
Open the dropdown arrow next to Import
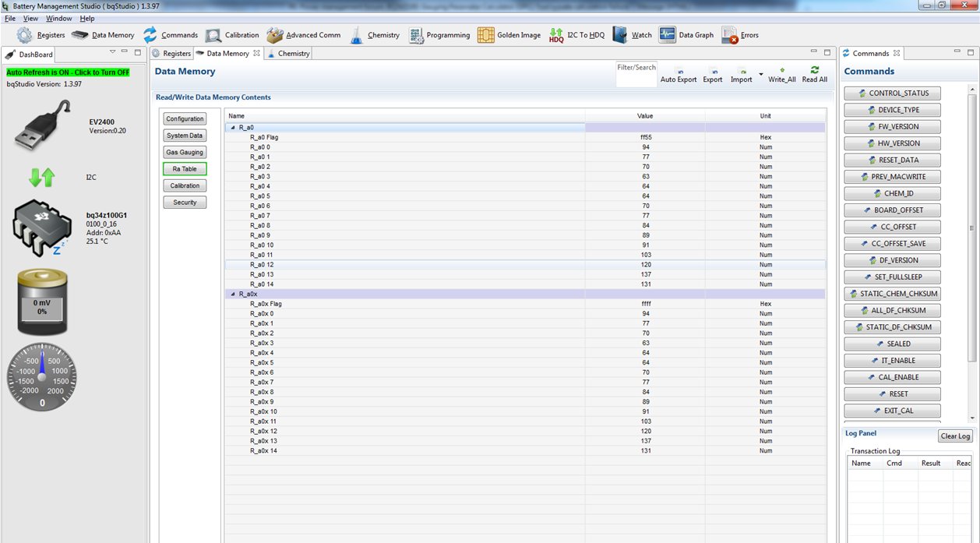pyautogui.click(x=760, y=76)
